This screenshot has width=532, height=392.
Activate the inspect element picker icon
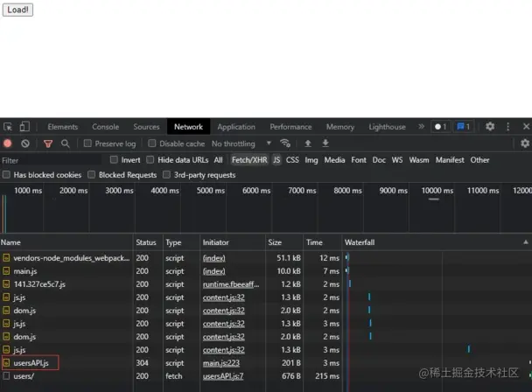[x=8, y=127]
